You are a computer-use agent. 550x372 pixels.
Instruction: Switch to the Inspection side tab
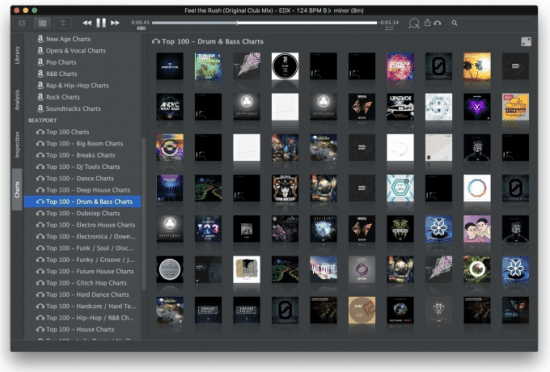point(17,144)
